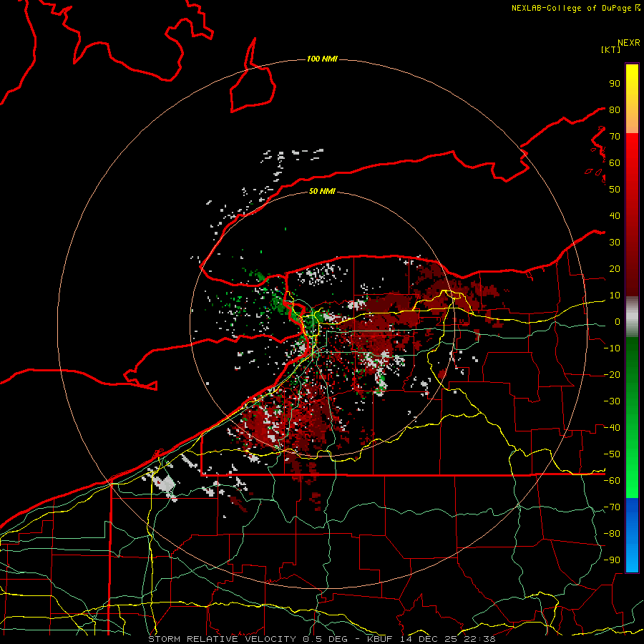
Task: Click the -80 knot label on color scale
Action: (x=612, y=534)
